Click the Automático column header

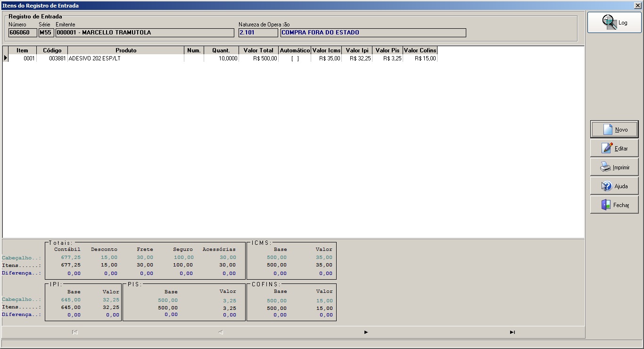tap(295, 50)
